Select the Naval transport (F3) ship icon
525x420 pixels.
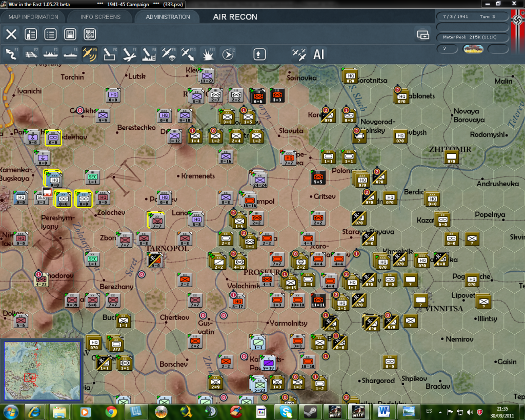(51, 54)
